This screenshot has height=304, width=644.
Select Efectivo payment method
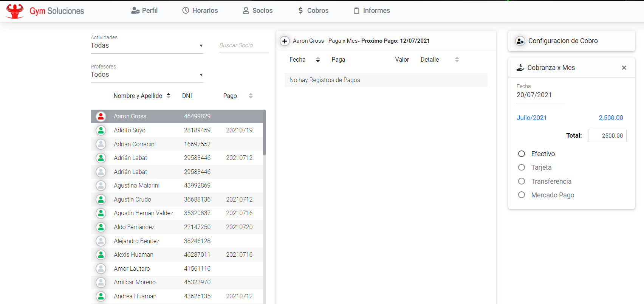point(522,154)
